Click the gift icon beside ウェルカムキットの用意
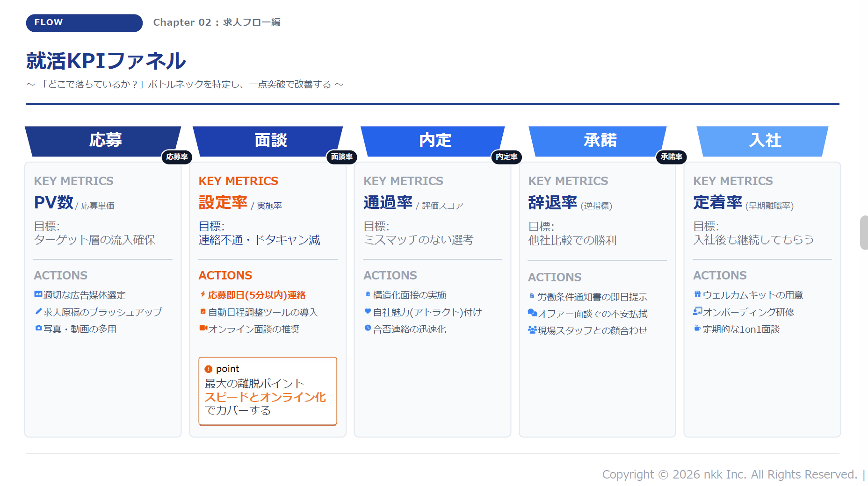This screenshot has height=486, width=868. (x=697, y=294)
